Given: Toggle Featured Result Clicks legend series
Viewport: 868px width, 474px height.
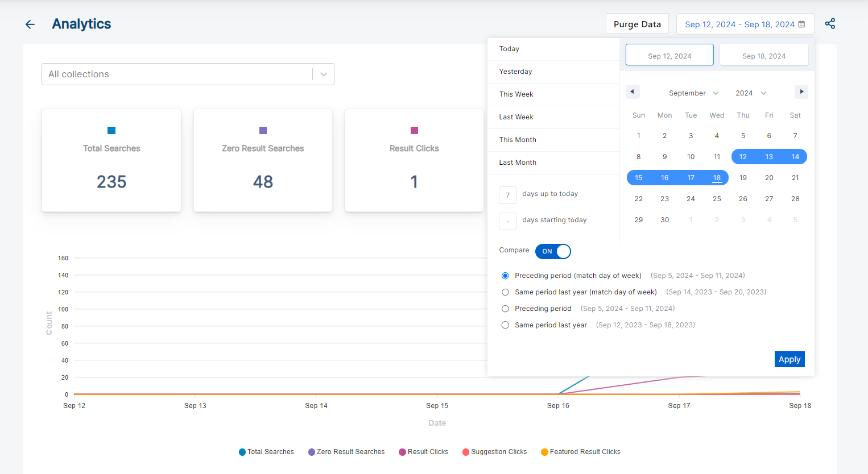Looking at the screenshot, I should (581, 452).
